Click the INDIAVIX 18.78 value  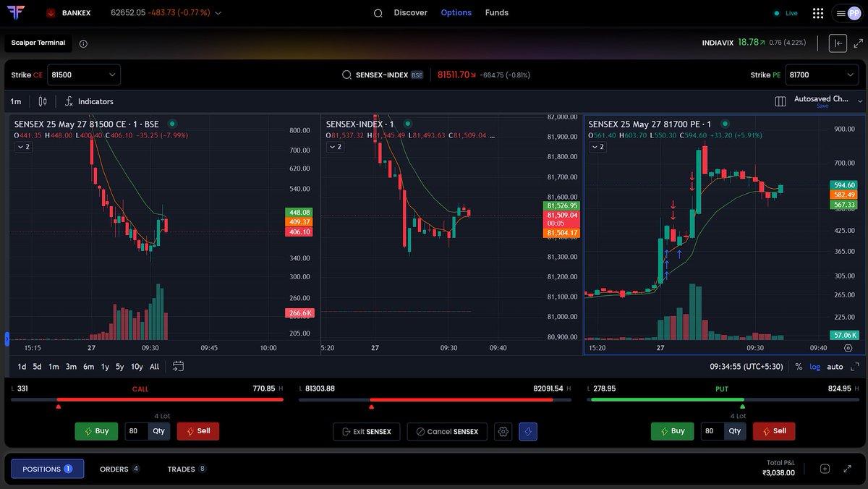pyautogui.click(x=748, y=43)
